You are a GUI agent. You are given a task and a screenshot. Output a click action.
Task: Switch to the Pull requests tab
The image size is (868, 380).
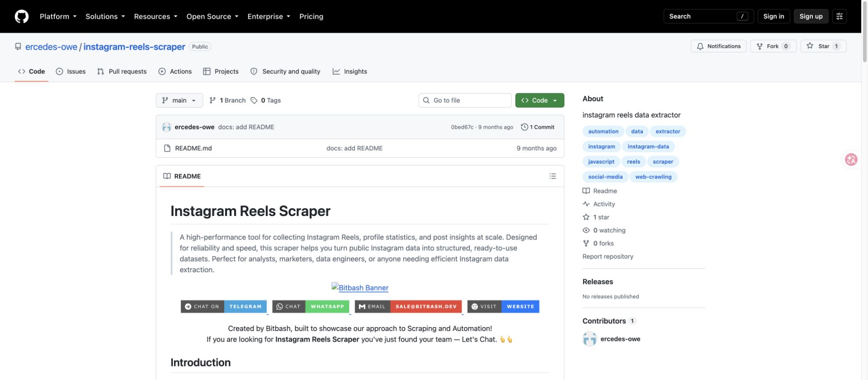coord(122,72)
